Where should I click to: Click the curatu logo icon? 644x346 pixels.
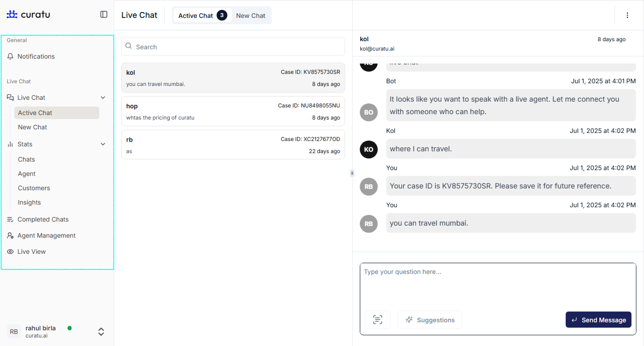[x=12, y=15]
